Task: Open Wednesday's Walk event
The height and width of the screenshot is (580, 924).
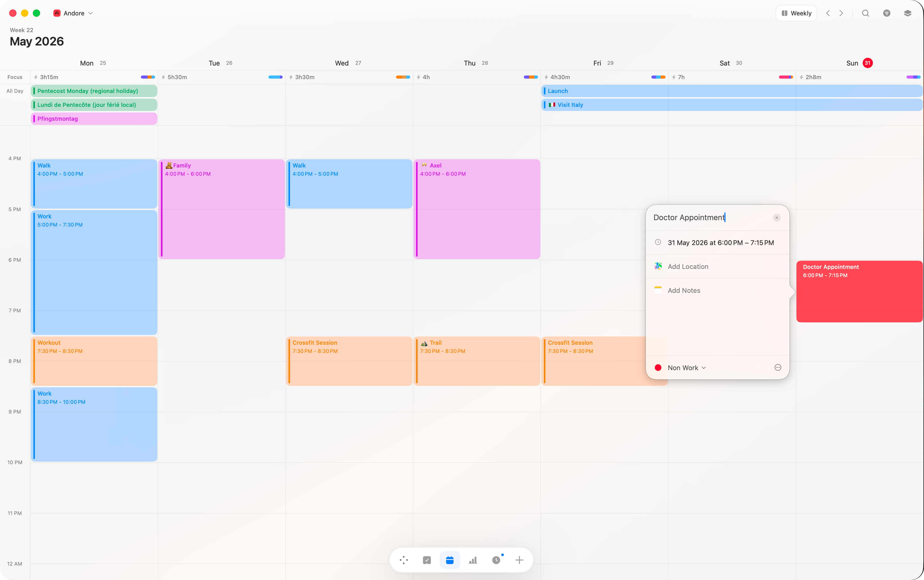Action: (349, 184)
